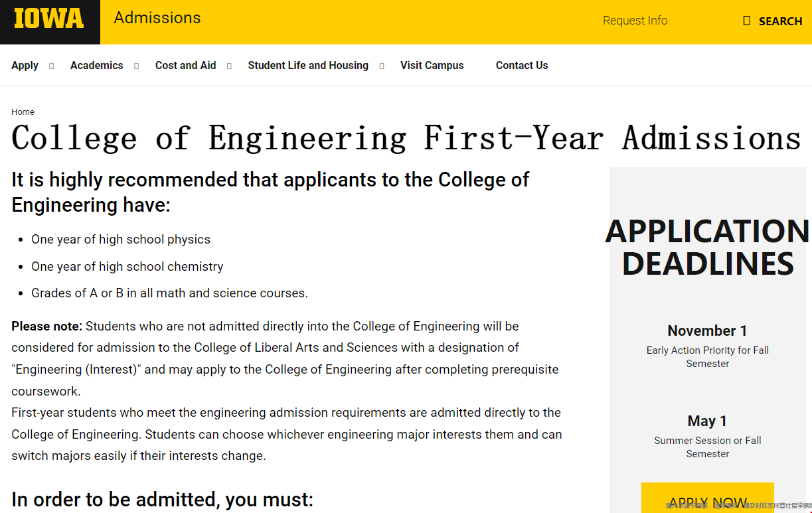Click the Admissions site title

[x=157, y=17]
